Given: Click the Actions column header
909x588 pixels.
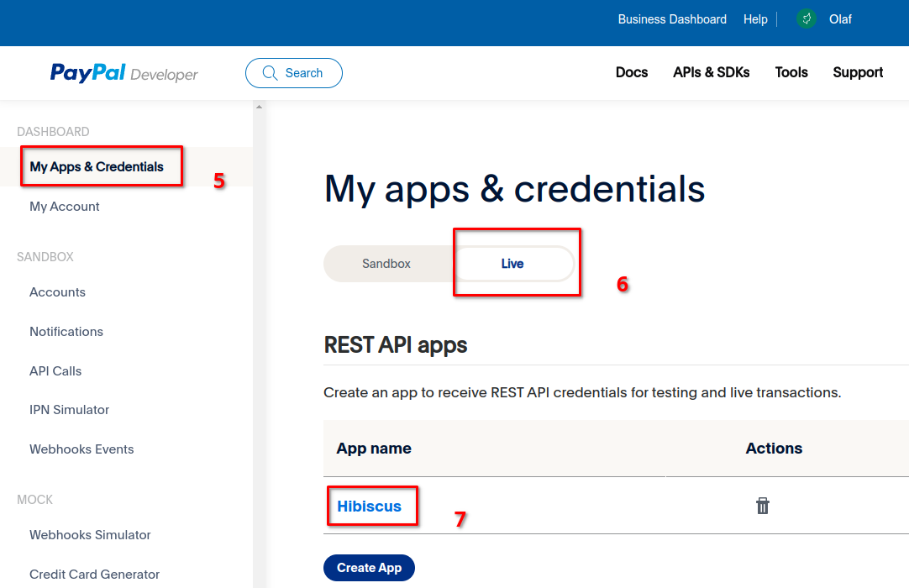Looking at the screenshot, I should point(774,449).
